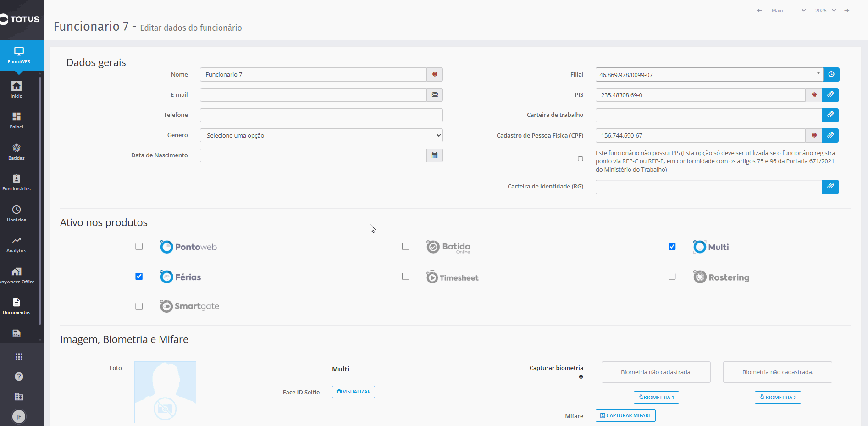
Task: Go to Início in sidebar
Action: pyautogui.click(x=17, y=89)
